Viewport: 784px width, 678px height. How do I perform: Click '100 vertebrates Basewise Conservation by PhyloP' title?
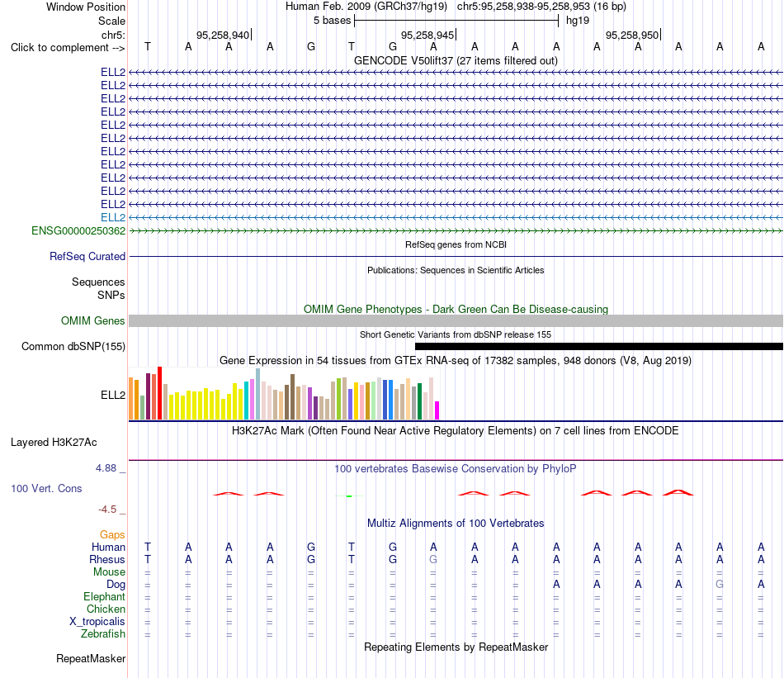pos(456,469)
